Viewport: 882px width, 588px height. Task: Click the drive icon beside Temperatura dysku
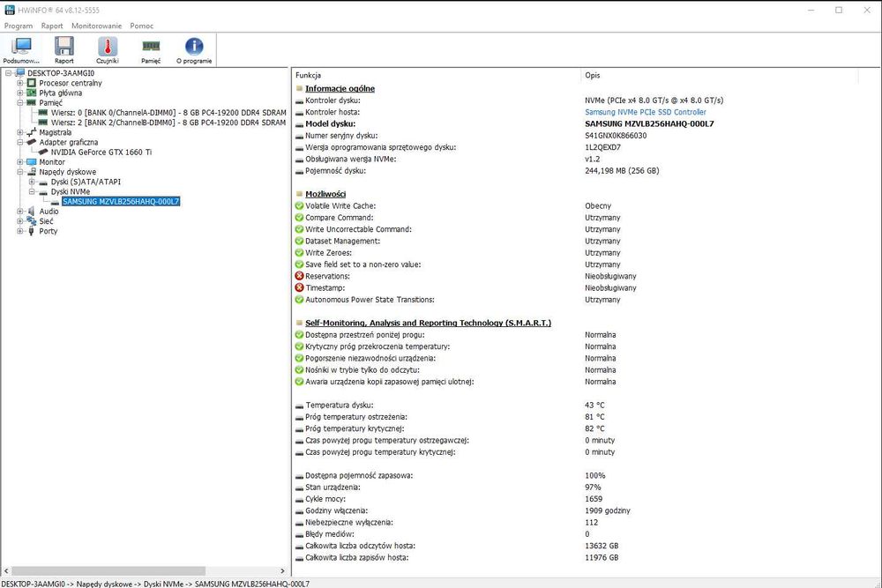point(299,406)
